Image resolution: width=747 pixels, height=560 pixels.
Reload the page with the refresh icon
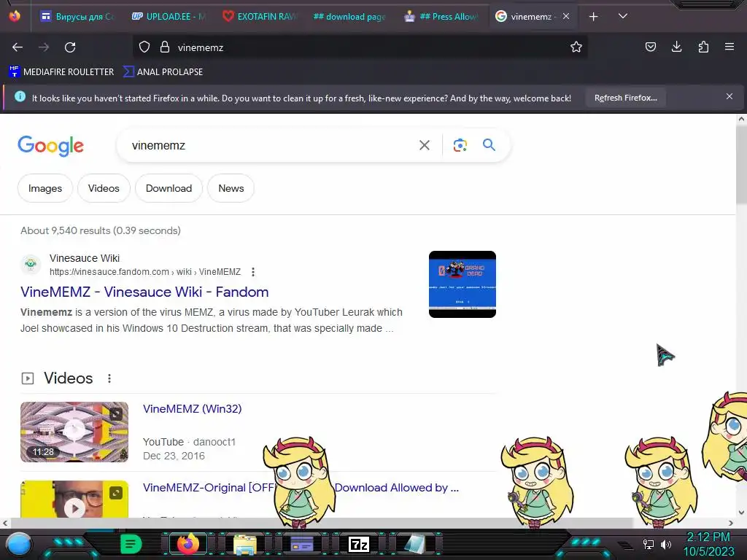pos(70,47)
